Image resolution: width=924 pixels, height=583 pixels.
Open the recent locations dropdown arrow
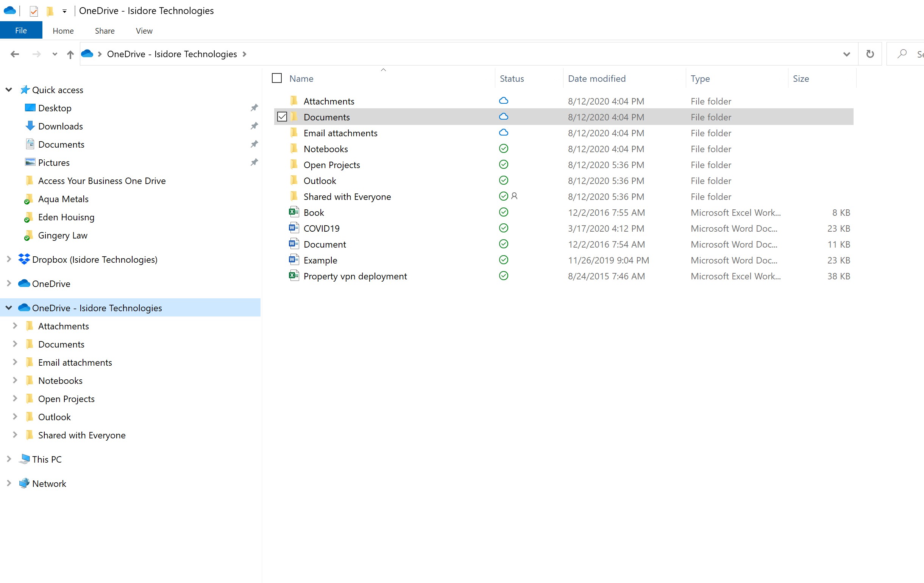[55, 55]
